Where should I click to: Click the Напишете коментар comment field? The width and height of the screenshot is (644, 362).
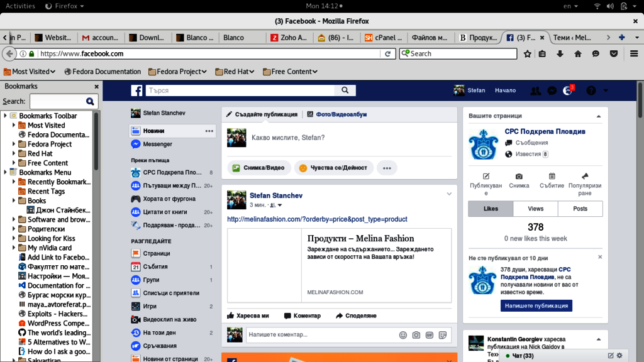(320, 335)
